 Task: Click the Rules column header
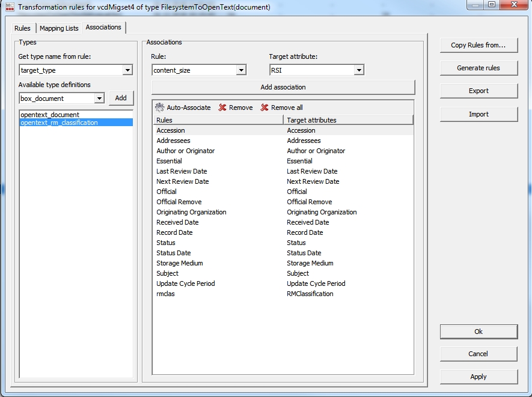pyautogui.click(x=218, y=120)
